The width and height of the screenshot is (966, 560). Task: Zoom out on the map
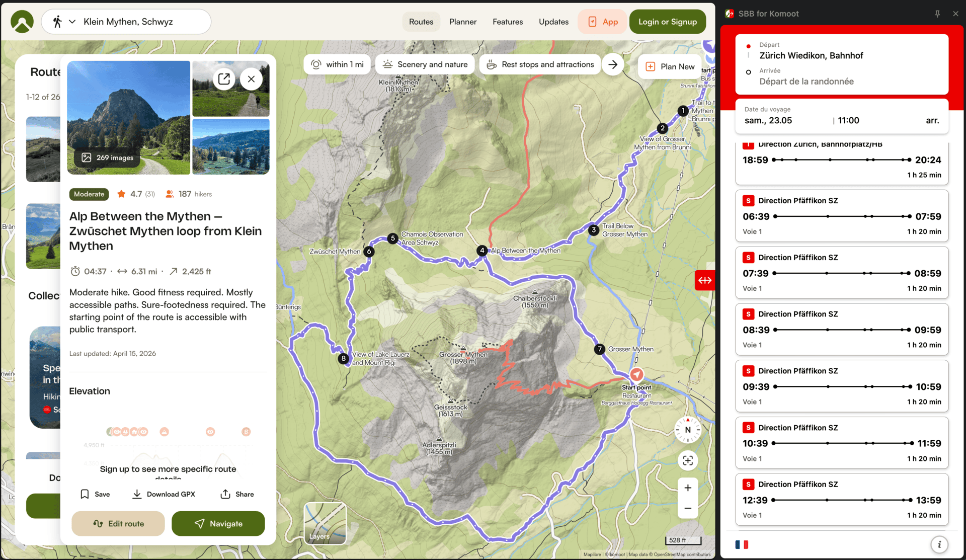[688, 508]
